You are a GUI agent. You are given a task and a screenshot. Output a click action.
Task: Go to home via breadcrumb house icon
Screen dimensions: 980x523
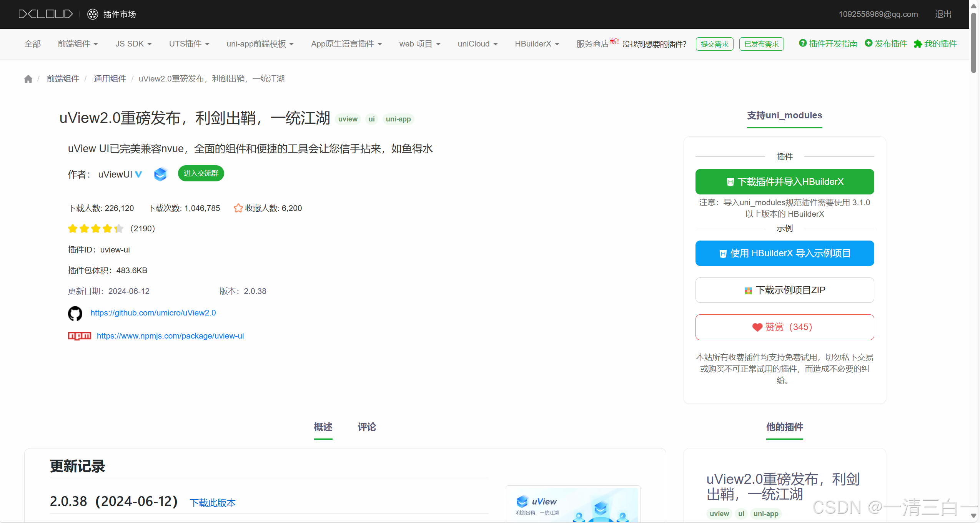click(28, 79)
